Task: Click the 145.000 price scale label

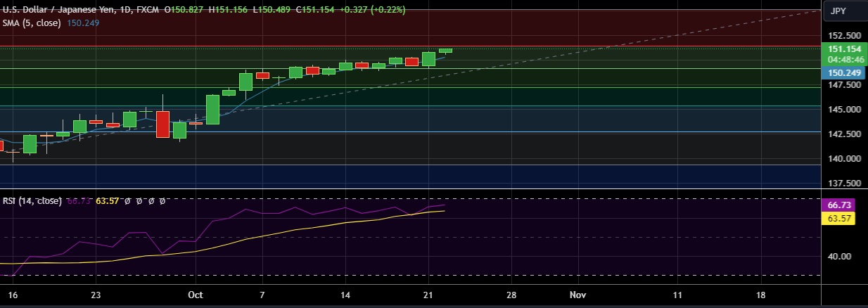Action: [844, 110]
